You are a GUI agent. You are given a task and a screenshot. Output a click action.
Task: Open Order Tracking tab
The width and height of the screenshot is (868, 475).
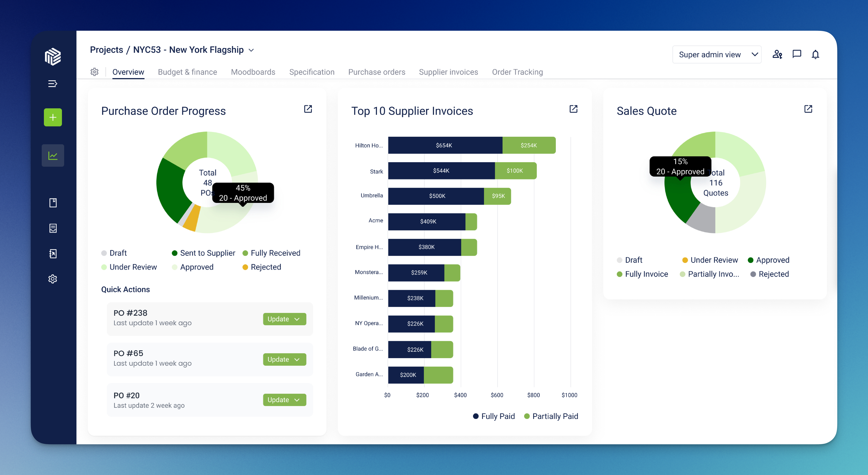(518, 72)
